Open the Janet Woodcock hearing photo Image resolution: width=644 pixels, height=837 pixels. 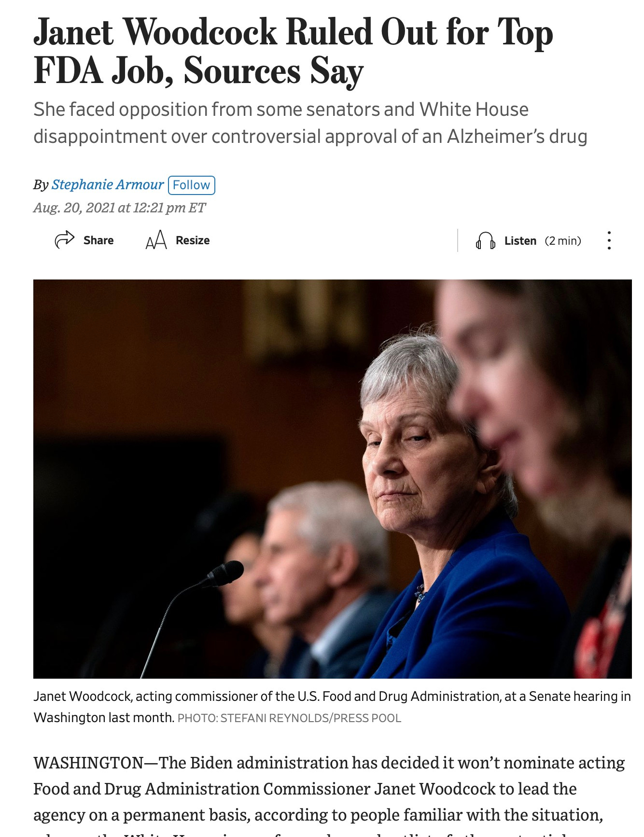point(332,479)
